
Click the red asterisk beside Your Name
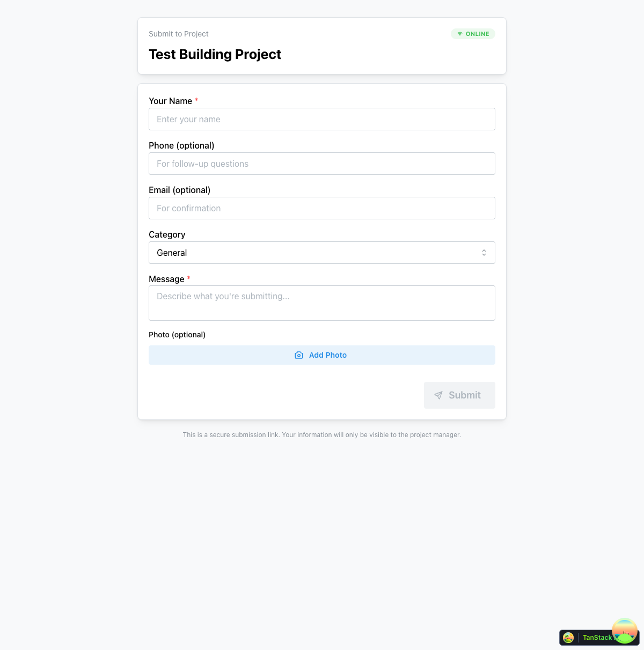click(196, 100)
